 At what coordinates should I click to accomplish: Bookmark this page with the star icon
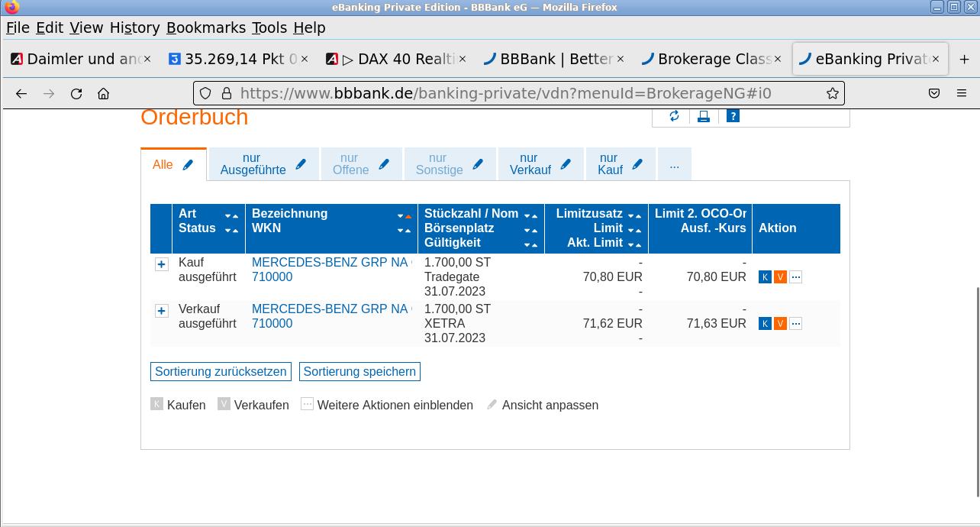pyautogui.click(x=832, y=93)
